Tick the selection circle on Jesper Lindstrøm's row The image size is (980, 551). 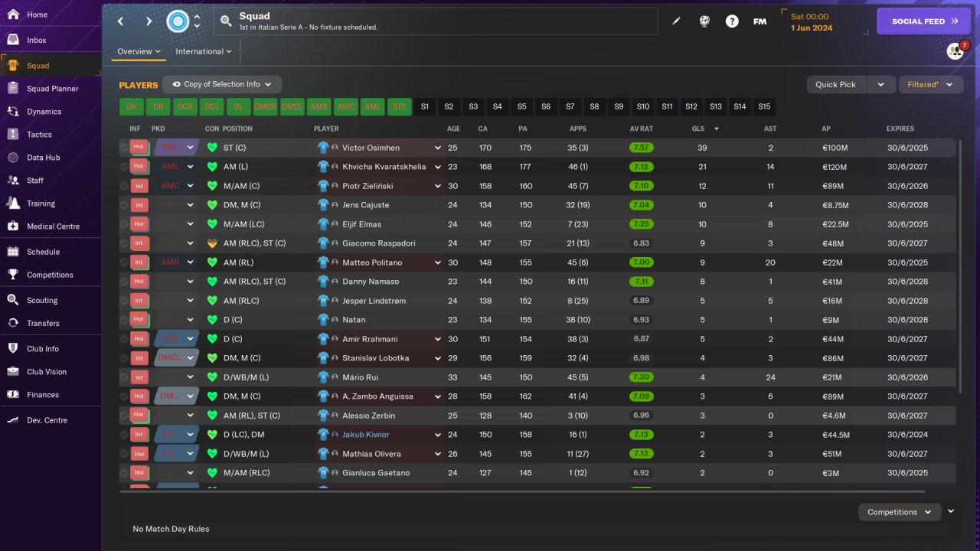pyautogui.click(x=124, y=301)
